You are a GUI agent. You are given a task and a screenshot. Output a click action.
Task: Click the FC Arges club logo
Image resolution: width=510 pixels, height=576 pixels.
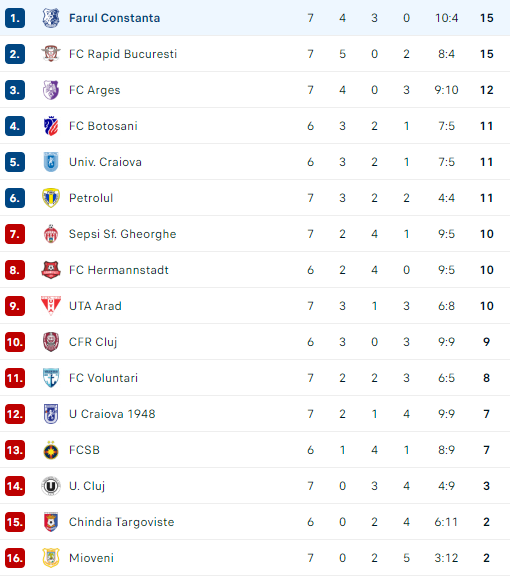click(x=51, y=90)
